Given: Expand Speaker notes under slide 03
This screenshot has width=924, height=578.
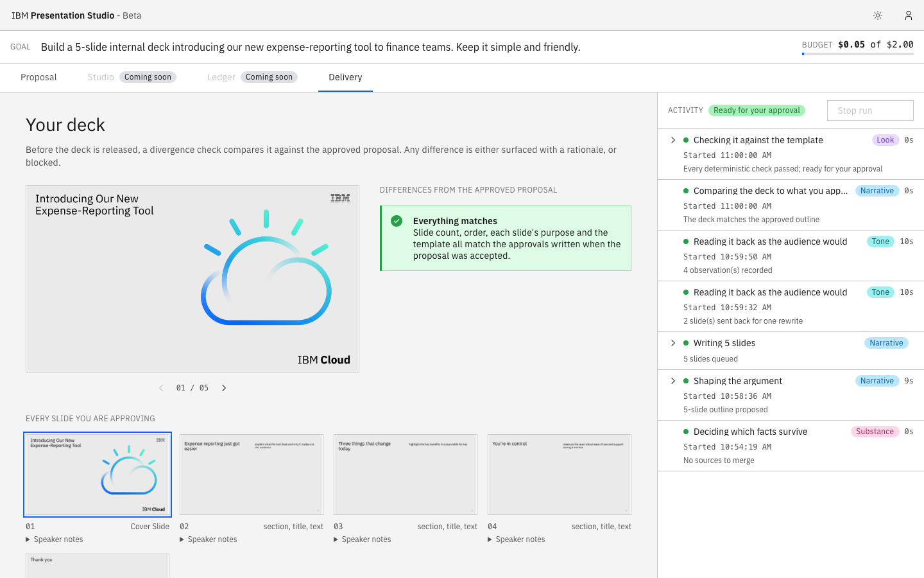Looking at the screenshot, I should click(363, 539).
